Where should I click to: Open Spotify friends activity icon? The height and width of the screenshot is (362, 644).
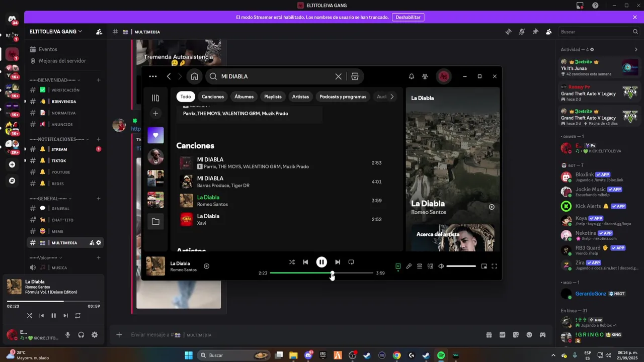coord(425,76)
